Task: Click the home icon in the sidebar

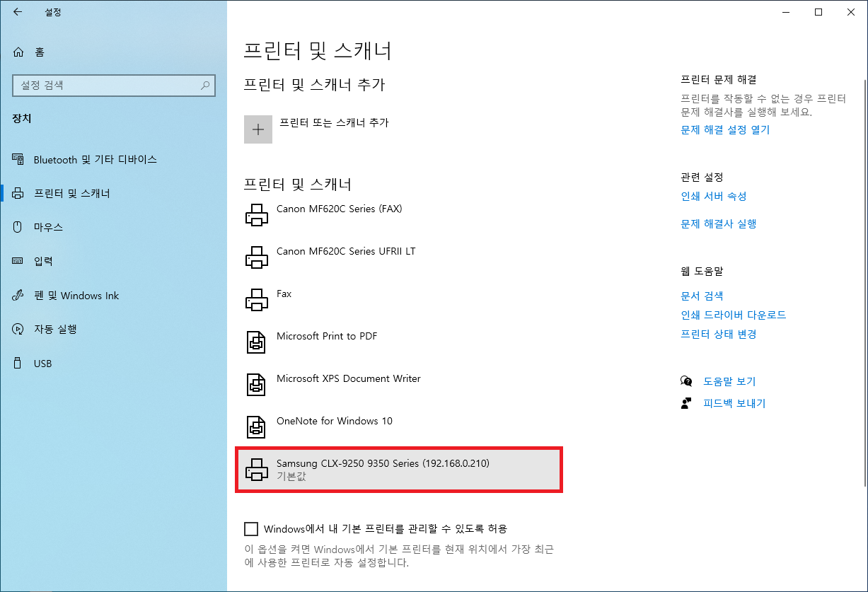Action: click(19, 52)
